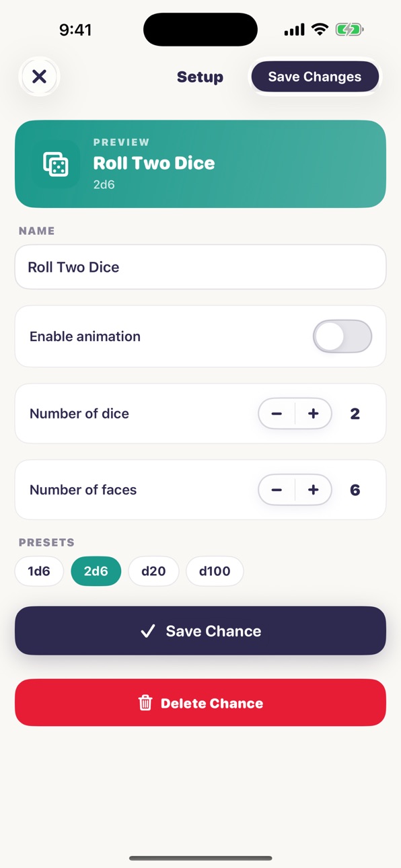This screenshot has width=401, height=868.
Task: Decrease number of faces with minus icon
Action: 277,490
